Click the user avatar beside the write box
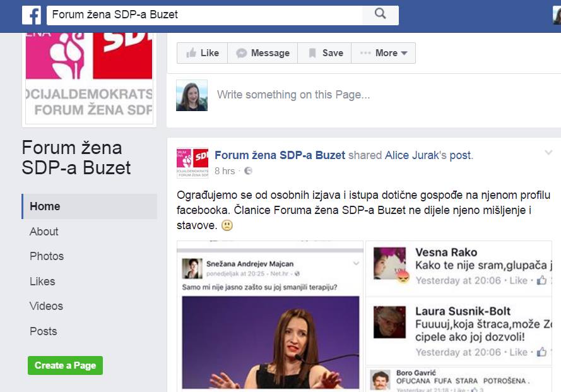 (x=192, y=95)
